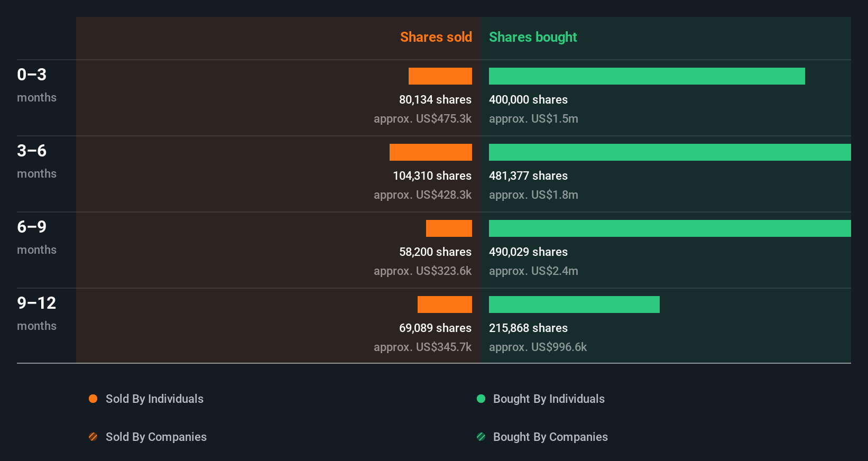Click the green bought bar for 9–12 months
Viewport: 868px width, 461px height.
(574, 305)
